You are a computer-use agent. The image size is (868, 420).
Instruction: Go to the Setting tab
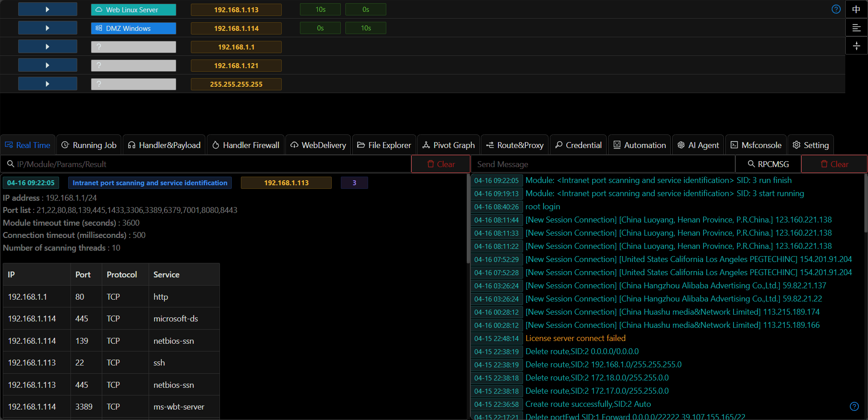click(x=811, y=145)
